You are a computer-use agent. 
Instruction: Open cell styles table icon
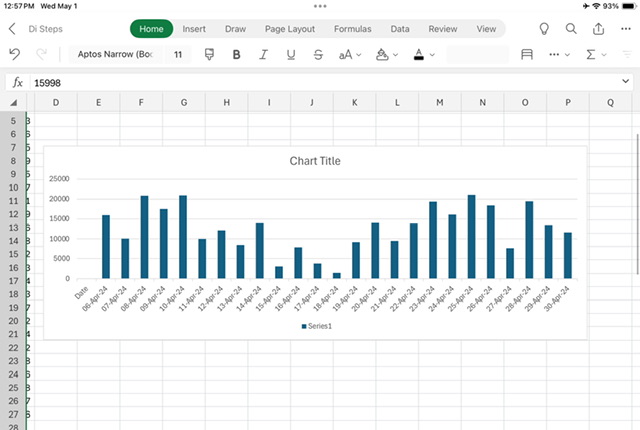pos(527,54)
